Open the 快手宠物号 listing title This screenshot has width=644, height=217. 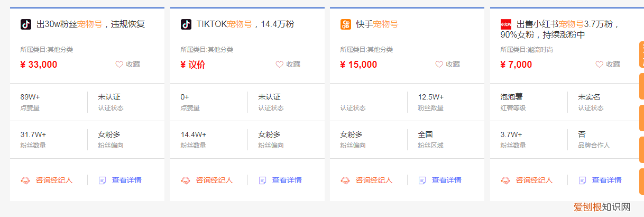click(x=377, y=24)
